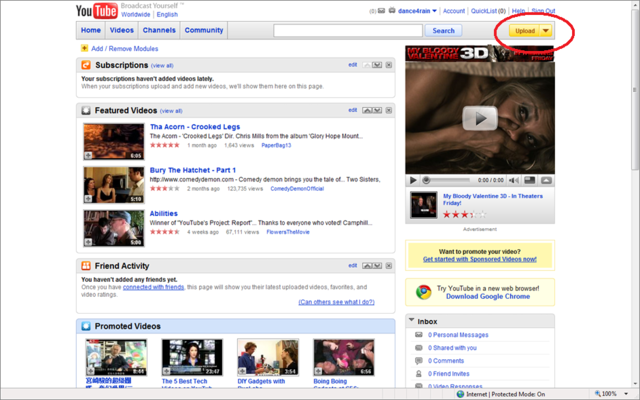Click the Upload button

(525, 31)
